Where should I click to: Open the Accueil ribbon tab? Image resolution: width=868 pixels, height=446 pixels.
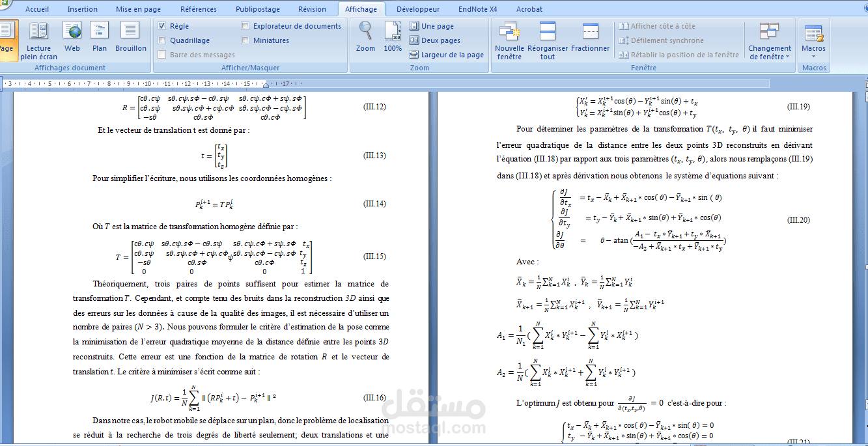point(36,9)
